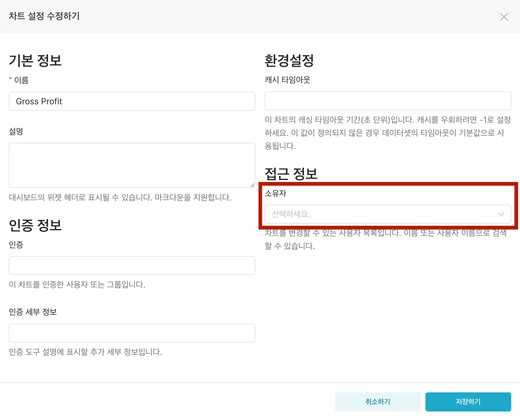
Task: Click into the 설명 text area
Action: (132, 165)
